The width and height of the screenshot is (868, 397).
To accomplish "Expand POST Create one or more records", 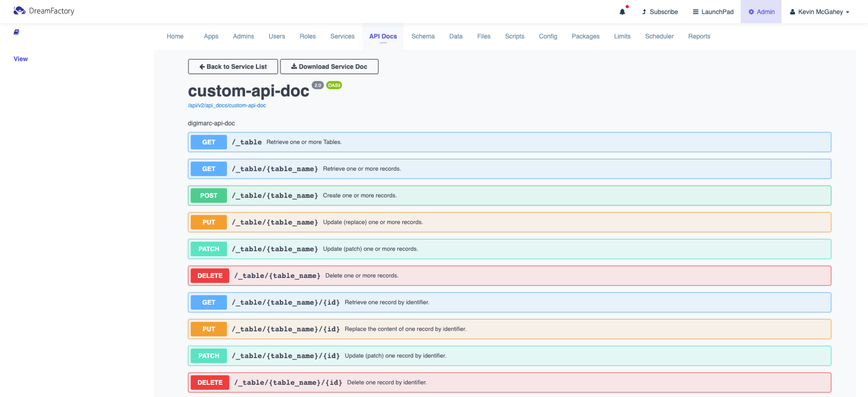I will [509, 196].
